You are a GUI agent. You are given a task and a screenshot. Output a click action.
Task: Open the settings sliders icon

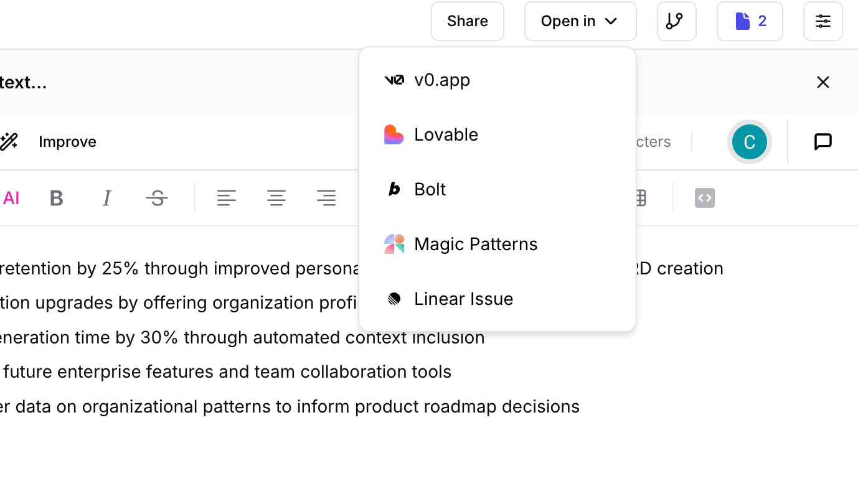tap(823, 21)
